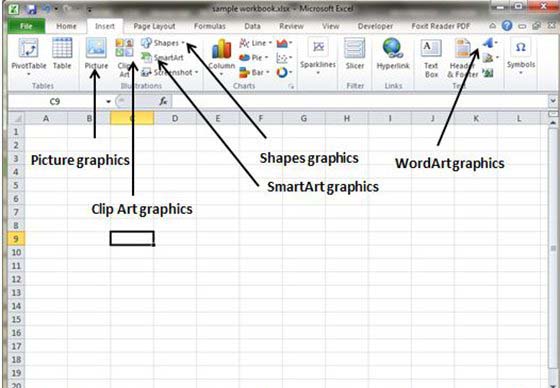Save the workbook using quick access toolbar
Screen dimensions: 560x388
pyautogui.click(x=31, y=9)
